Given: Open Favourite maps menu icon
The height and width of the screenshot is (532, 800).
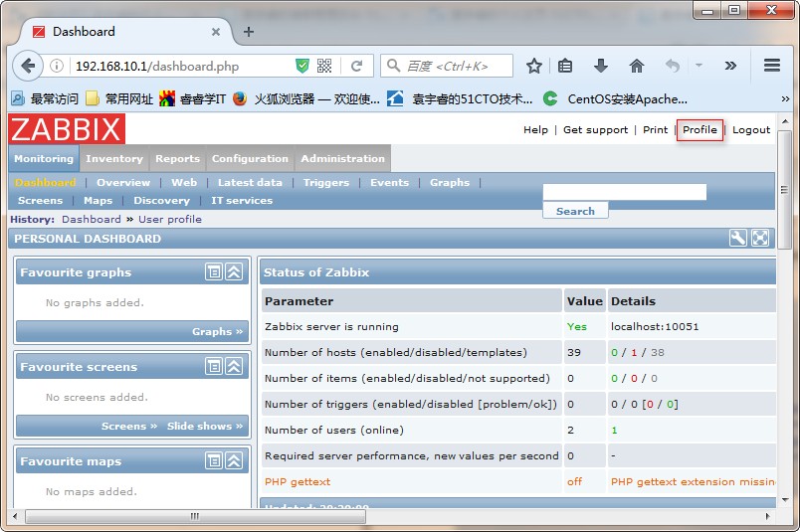Looking at the screenshot, I should (x=214, y=460).
